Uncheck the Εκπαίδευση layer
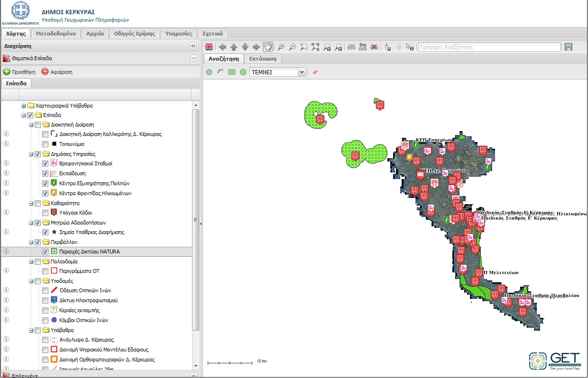588x378 pixels. pyautogui.click(x=45, y=173)
